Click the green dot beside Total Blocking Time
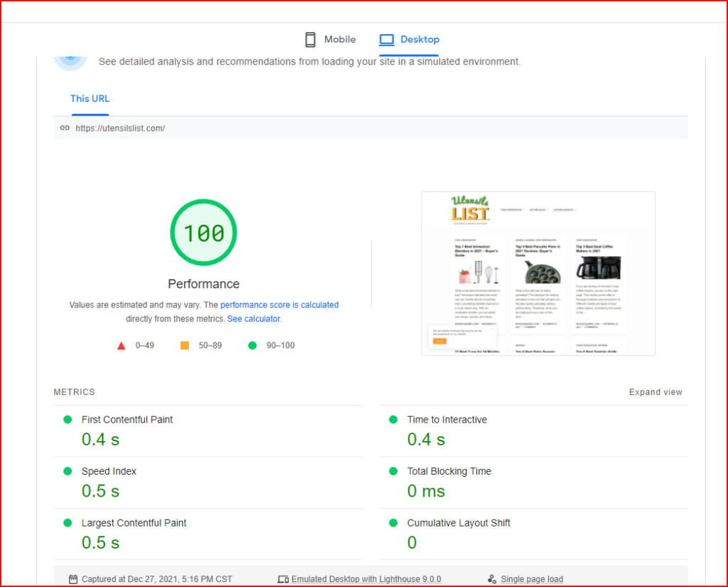 393,471
